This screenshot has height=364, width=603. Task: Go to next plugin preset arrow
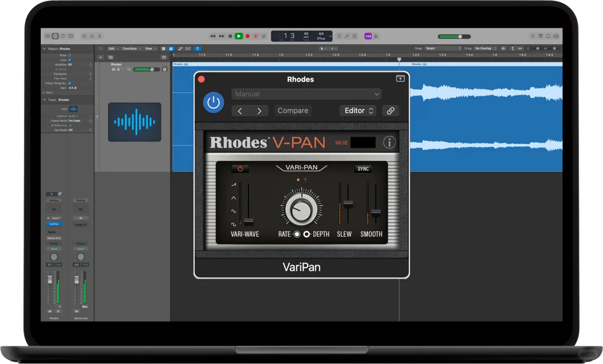click(x=259, y=111)
